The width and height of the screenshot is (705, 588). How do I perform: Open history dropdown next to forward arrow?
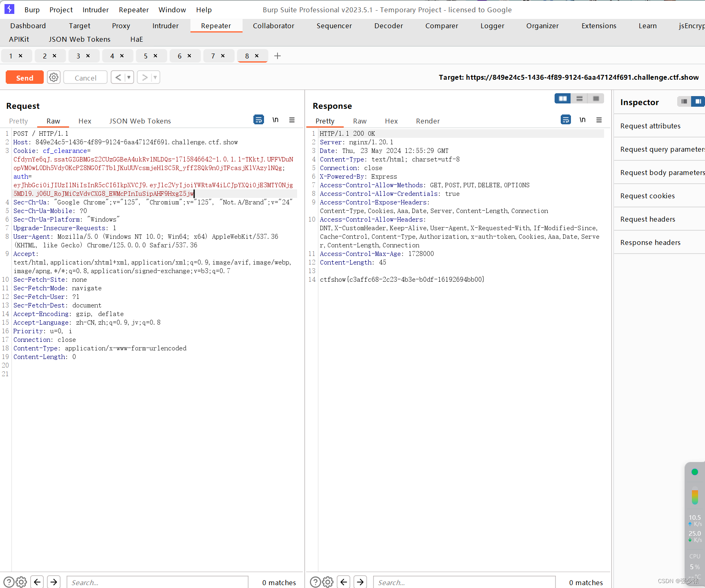[155, 77]
